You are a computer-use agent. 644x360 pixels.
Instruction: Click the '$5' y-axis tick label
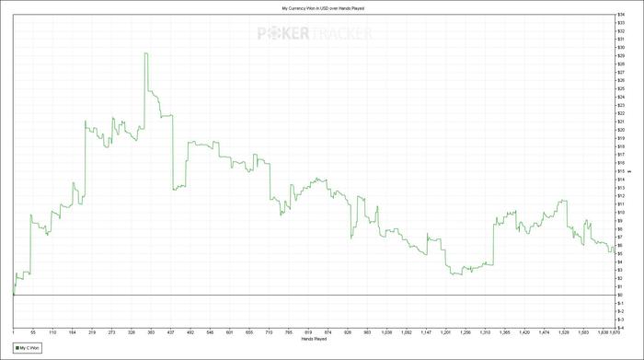620,254
